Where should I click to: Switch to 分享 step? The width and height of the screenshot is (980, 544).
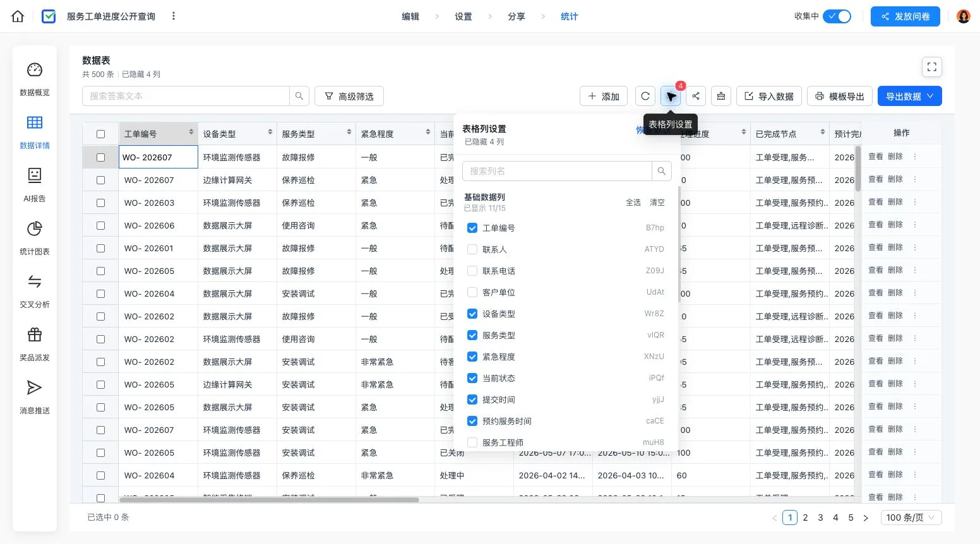(517, 16)
